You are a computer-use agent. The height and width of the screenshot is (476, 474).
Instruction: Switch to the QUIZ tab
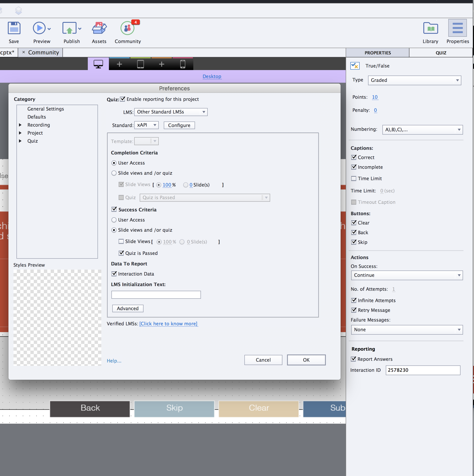click(441, 53)
